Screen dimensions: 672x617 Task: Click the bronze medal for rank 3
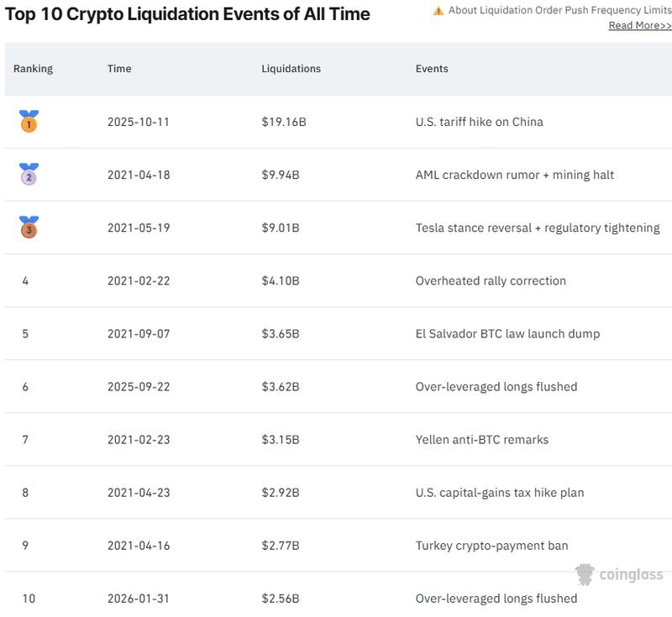coord(27,227)
